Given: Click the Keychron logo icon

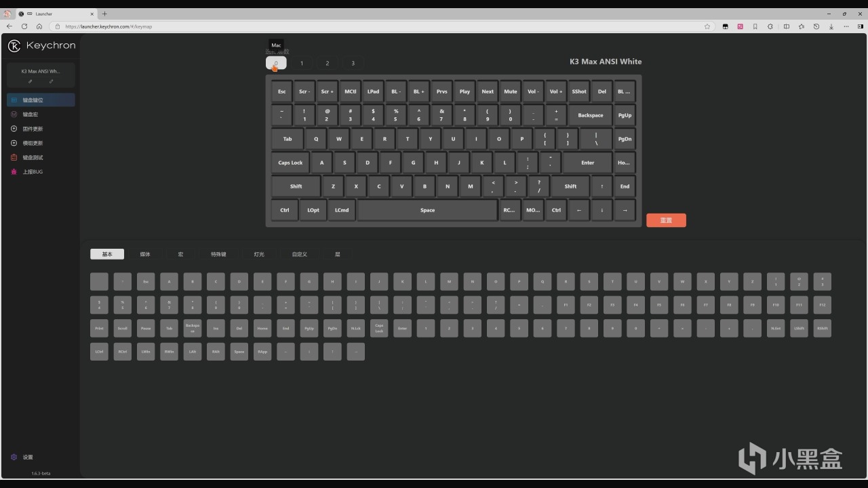Looking at the screenshot, I should [x=14, y=45].
